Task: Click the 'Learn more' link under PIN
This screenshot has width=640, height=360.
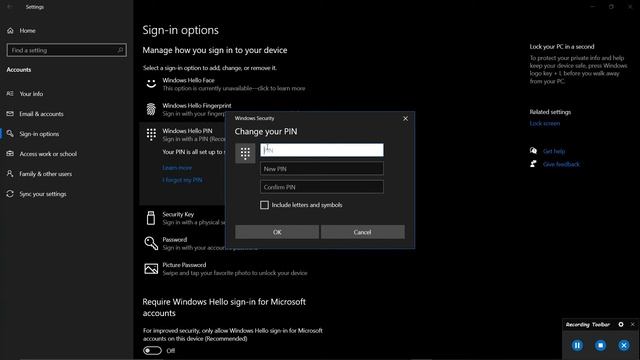Action: [177, 168]
